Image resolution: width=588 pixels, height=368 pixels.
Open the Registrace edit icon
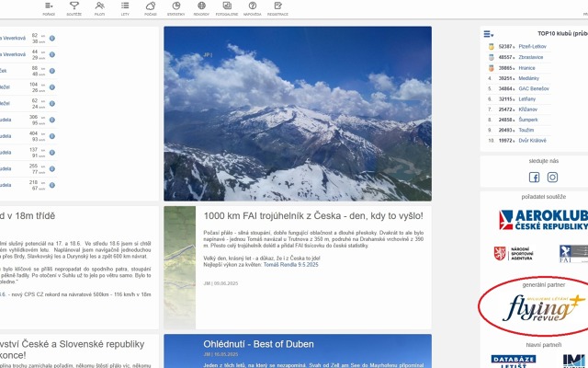coord(277,6)
